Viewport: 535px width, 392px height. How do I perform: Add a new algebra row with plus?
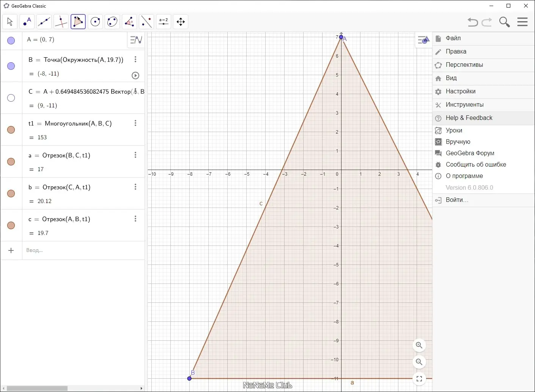coord(11,250)
